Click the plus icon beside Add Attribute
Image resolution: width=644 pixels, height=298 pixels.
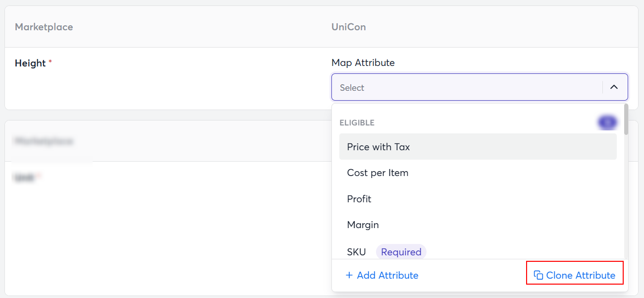click(349, 275)
